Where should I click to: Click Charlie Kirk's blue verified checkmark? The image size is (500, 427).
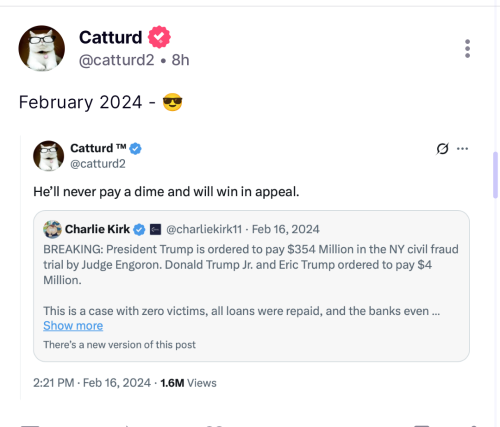139,230
